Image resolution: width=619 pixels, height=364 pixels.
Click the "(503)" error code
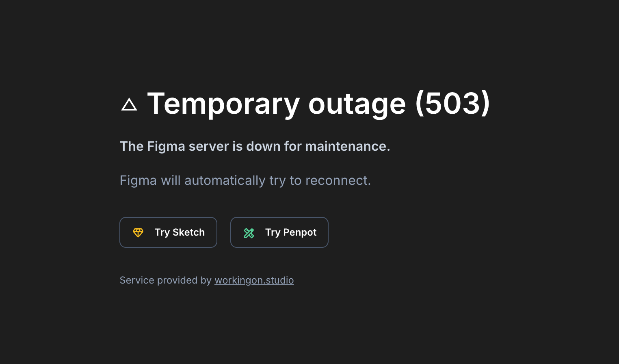pos(452,104)
